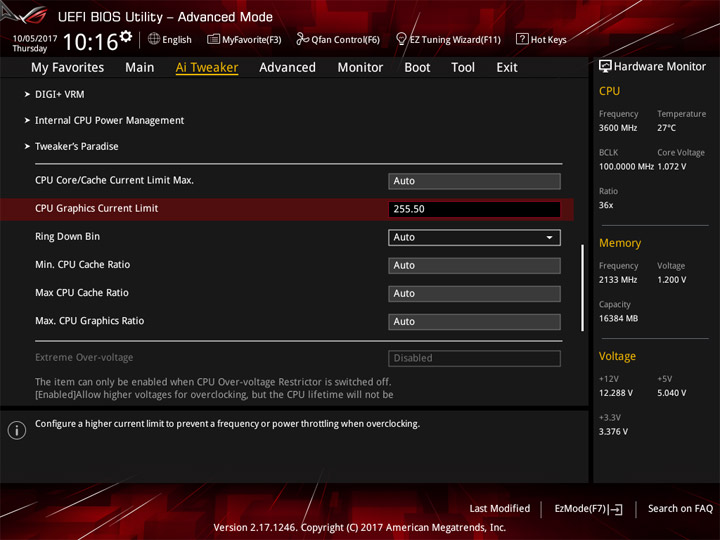720x540 pixels.
Task: Select the CPU Graphics Current Limit row label
Action: [x=96, y=208]
